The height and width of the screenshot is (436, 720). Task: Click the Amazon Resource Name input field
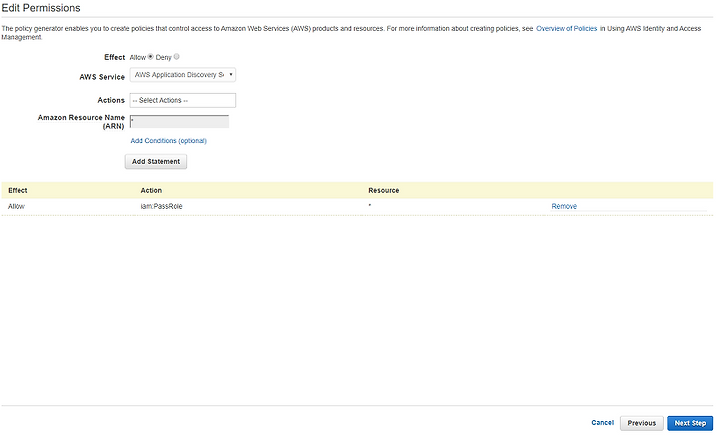180,122
